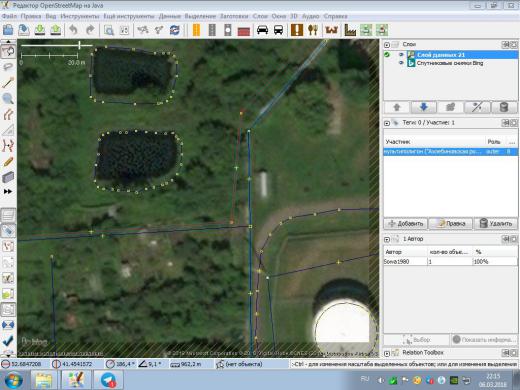
Task: Click the 'Добавить' button in tags panel
Action: point(406,224)
